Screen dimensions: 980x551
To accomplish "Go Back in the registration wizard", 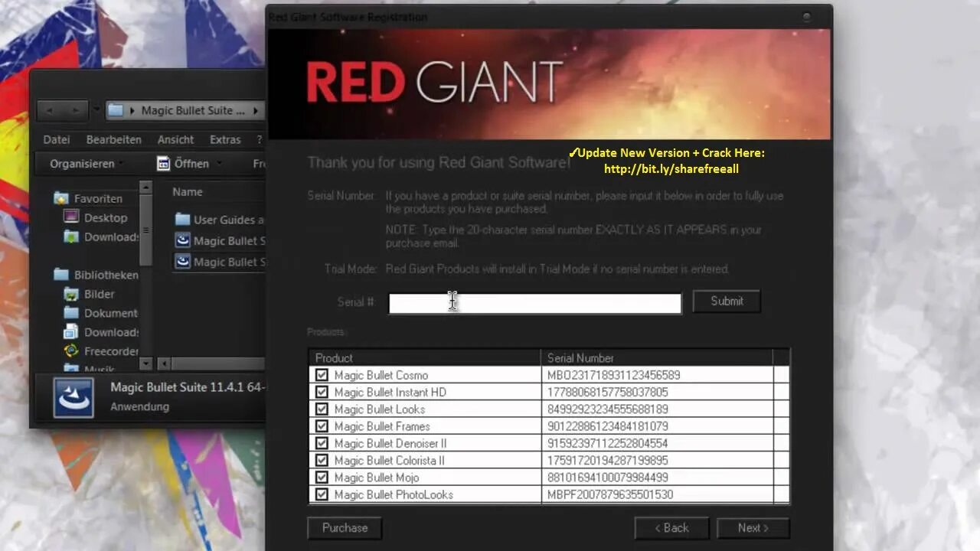I will pos(671,527).
